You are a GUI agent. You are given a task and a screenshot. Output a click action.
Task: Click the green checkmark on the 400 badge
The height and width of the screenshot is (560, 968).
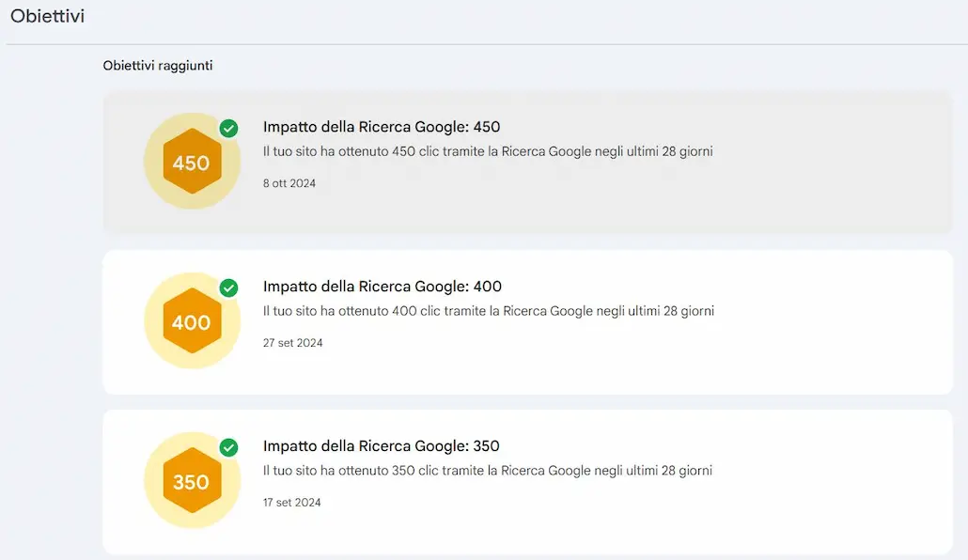pyautogui.click(x=228, y=288)
